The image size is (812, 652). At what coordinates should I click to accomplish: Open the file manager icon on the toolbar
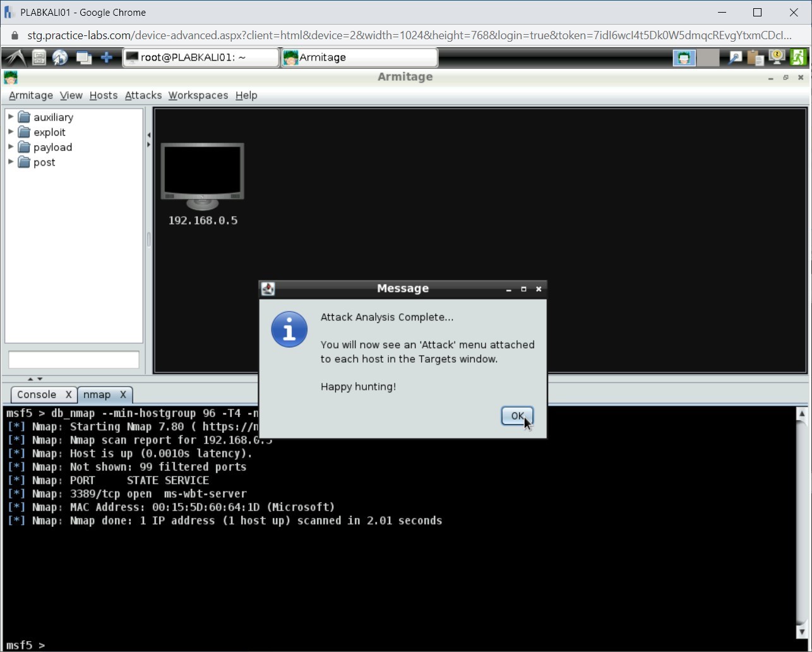39,57
